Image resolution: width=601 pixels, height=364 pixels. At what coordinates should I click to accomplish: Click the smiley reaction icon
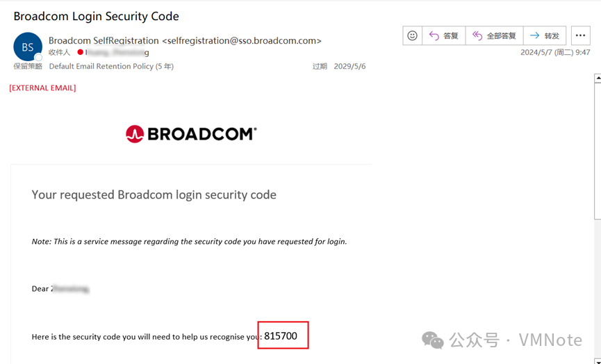point(412,35)
